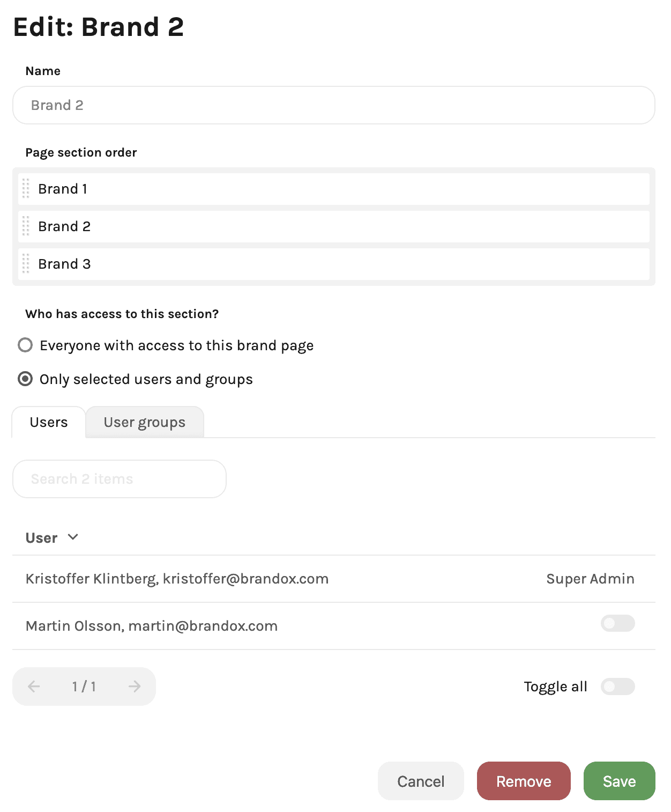Sort using the User column chevron
Image resolution: width=671 pixels, height=812 pixels.
[x=73, y=537]
